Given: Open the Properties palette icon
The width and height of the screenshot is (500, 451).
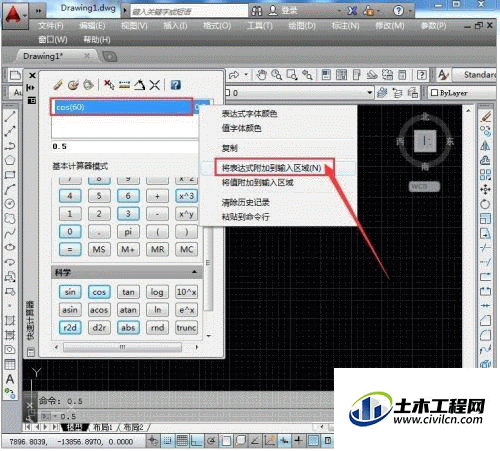Looking at the screenshot, I should point(326,75).
